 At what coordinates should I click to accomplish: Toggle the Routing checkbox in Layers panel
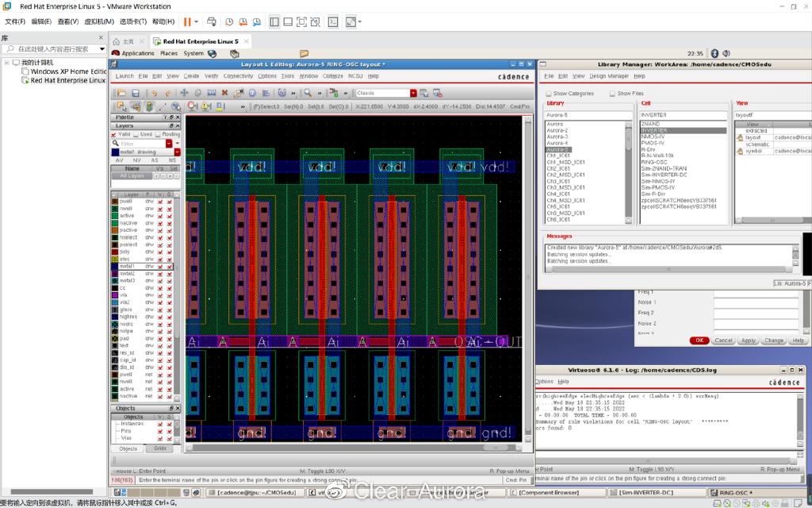pyautogui.click(x=158, y=134)
